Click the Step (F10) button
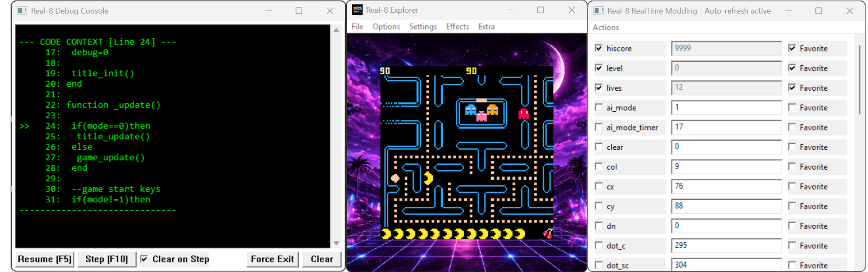The height and width of the screenshot is (272, 868). (x=107, y=259)
